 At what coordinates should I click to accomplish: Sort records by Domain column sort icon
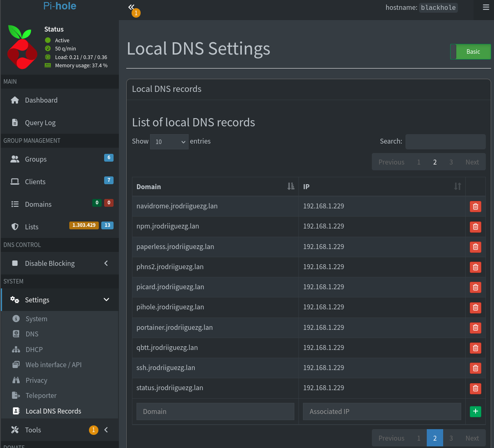point(291,186)
